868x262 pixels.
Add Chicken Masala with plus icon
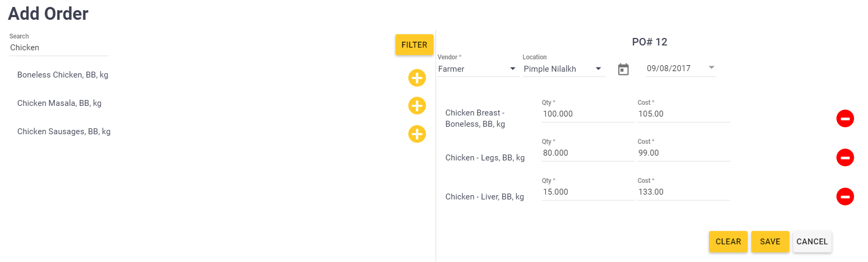417,106
